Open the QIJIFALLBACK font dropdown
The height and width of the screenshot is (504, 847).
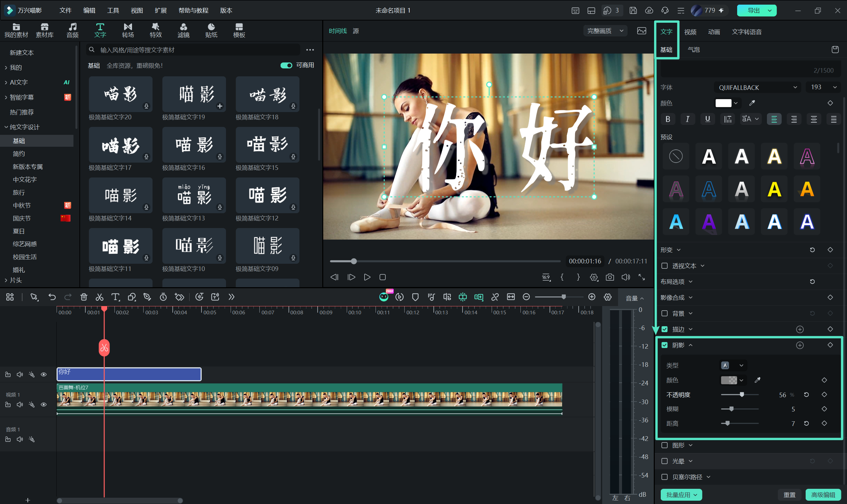[757, 87]
